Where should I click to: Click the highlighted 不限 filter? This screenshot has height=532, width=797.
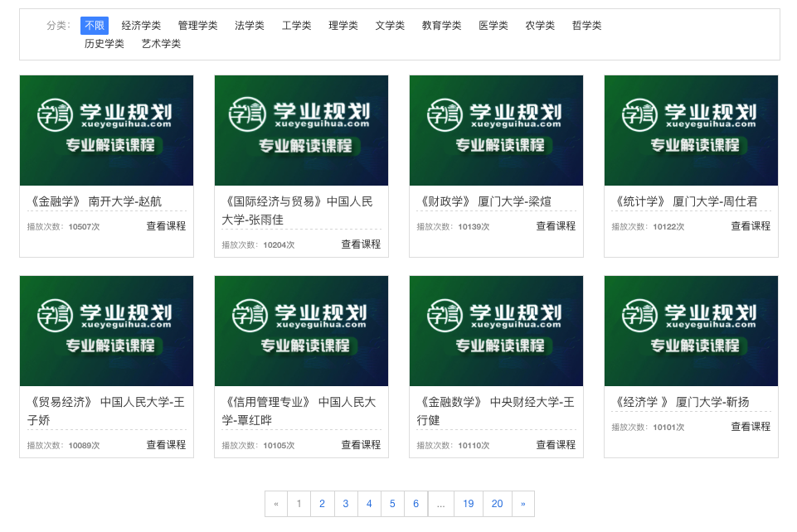95,26
